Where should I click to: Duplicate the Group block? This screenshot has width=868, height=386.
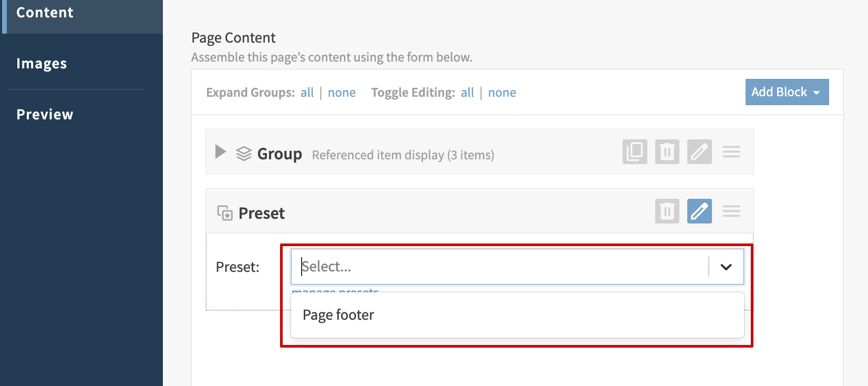tap(635, 152)
